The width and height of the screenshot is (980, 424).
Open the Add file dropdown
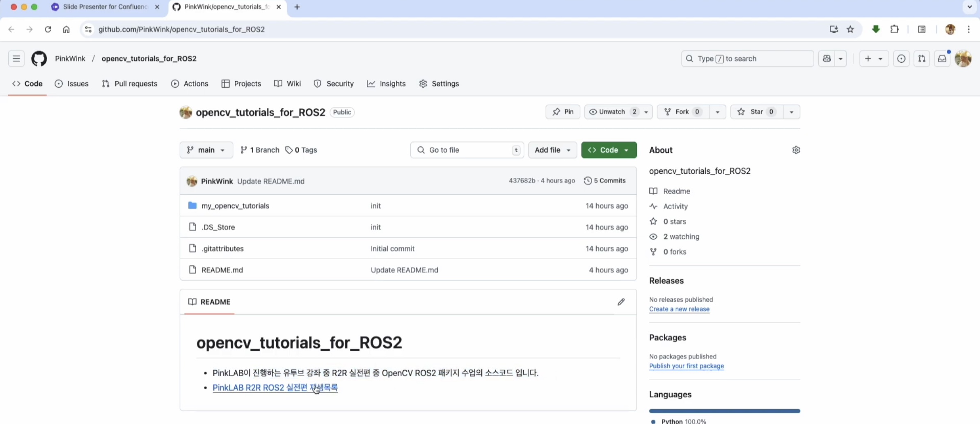pyautogui.click(x=552, y=150)
